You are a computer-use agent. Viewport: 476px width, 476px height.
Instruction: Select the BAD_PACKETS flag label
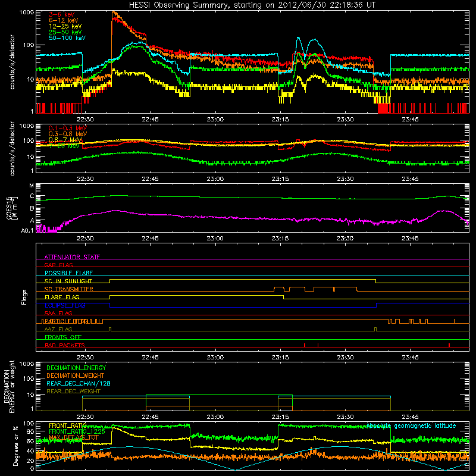pos(65,345)
